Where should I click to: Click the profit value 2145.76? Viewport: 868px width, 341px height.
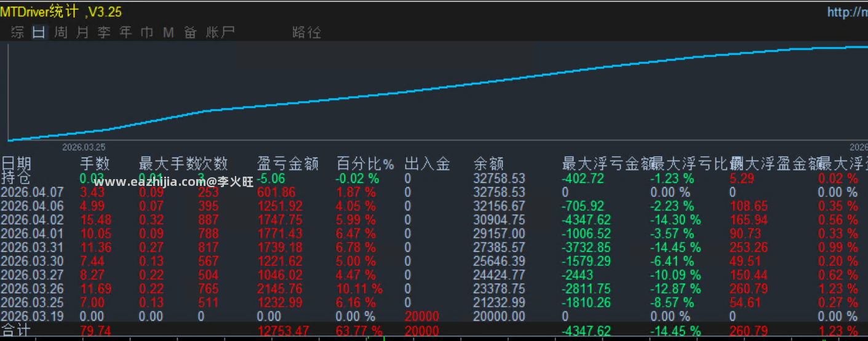(280, 289)
